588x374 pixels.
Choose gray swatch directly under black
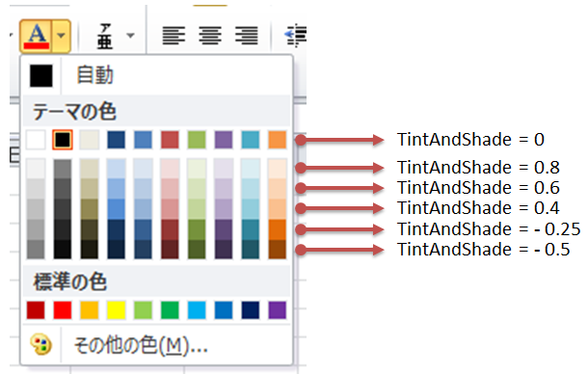pos(63,169)
